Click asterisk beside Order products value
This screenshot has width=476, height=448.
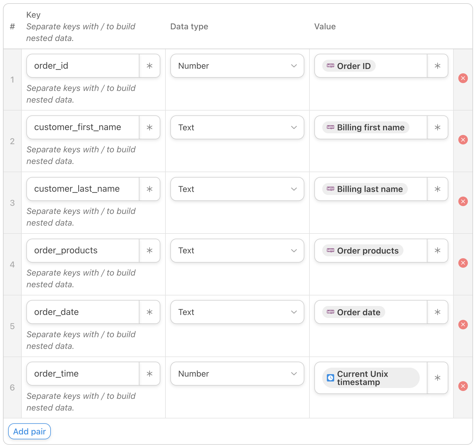pos(437,250)
